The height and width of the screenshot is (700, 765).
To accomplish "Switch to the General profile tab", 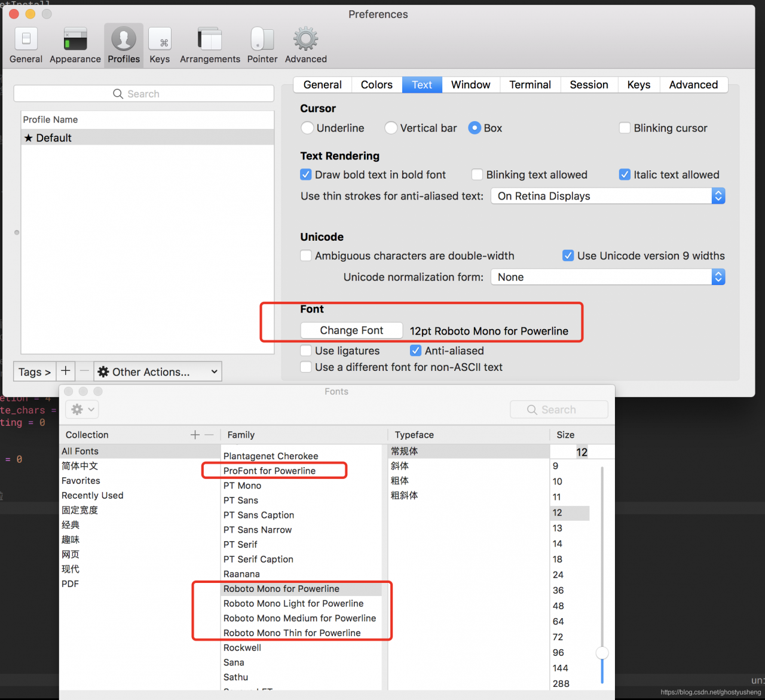I will pyautogui.click(x=323, y=85).
